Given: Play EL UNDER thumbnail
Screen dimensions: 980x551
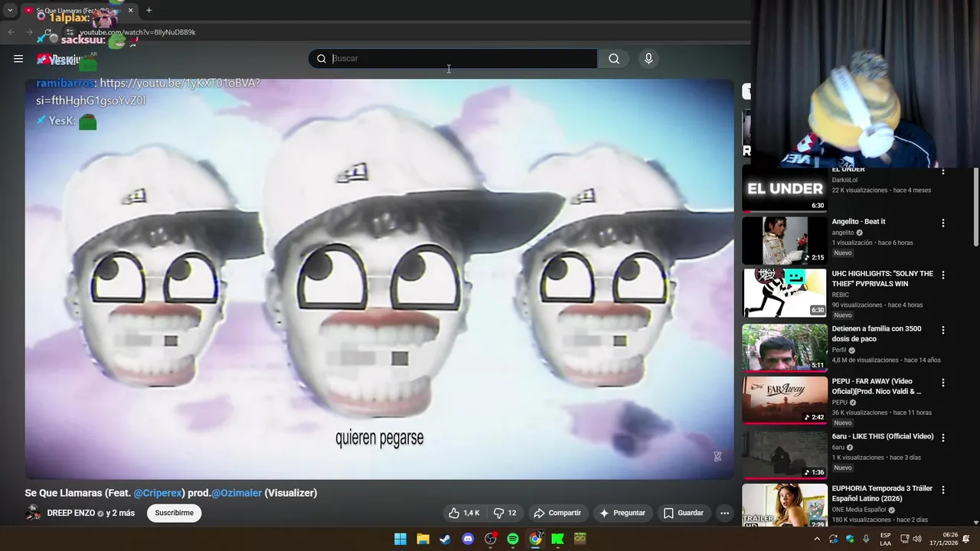Looking at the screenshot, I should (x=785, y=188).
